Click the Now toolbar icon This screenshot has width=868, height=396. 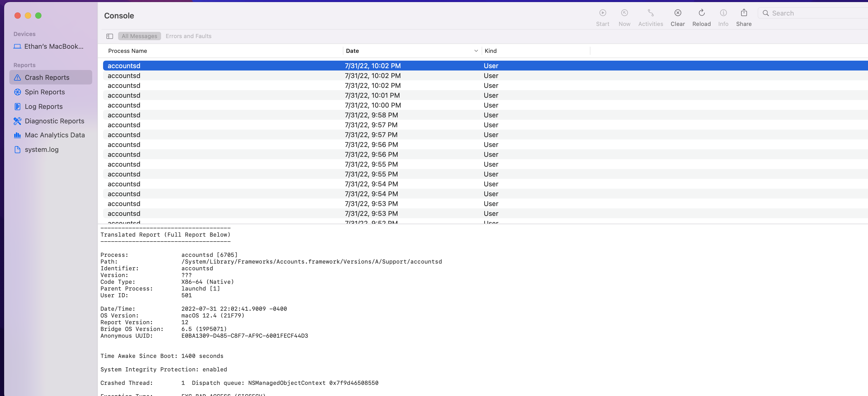[x=624, y=13]
